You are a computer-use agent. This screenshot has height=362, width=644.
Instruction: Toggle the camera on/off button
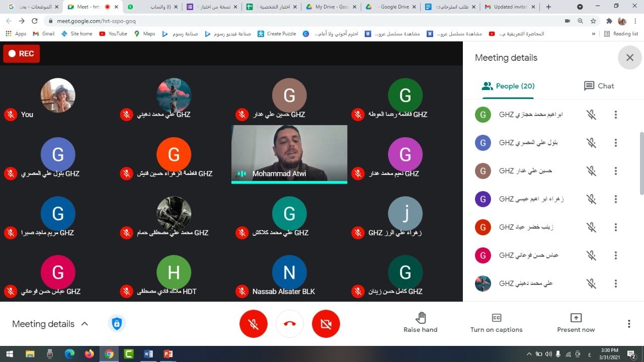click(326, 324)
